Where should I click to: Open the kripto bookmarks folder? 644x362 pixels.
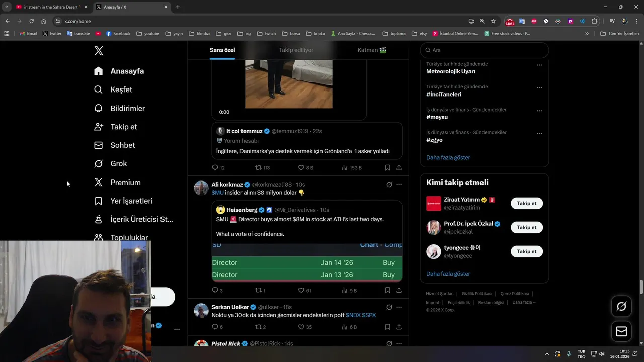coord(315,34)
